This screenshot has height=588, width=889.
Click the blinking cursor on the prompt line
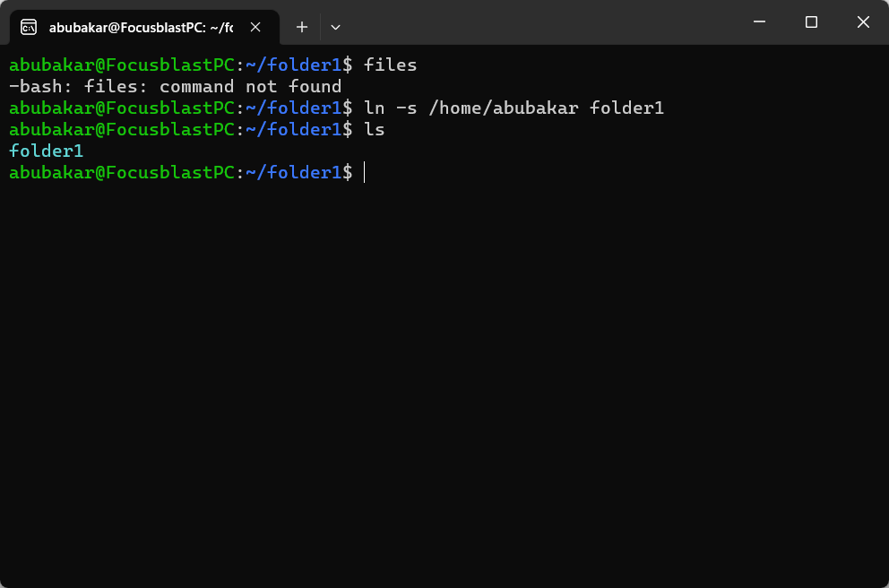pos(364,172)
